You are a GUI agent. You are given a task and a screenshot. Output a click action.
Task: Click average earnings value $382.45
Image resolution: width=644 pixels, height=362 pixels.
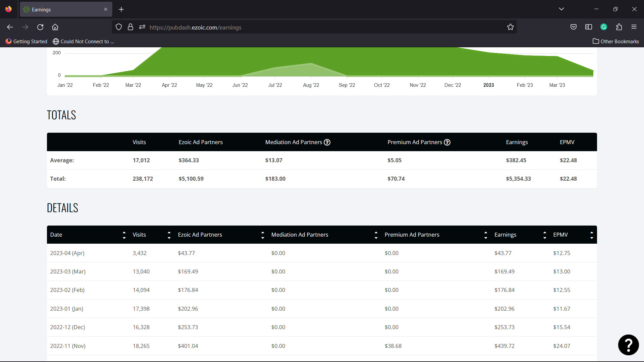click(x=516, y=161)
